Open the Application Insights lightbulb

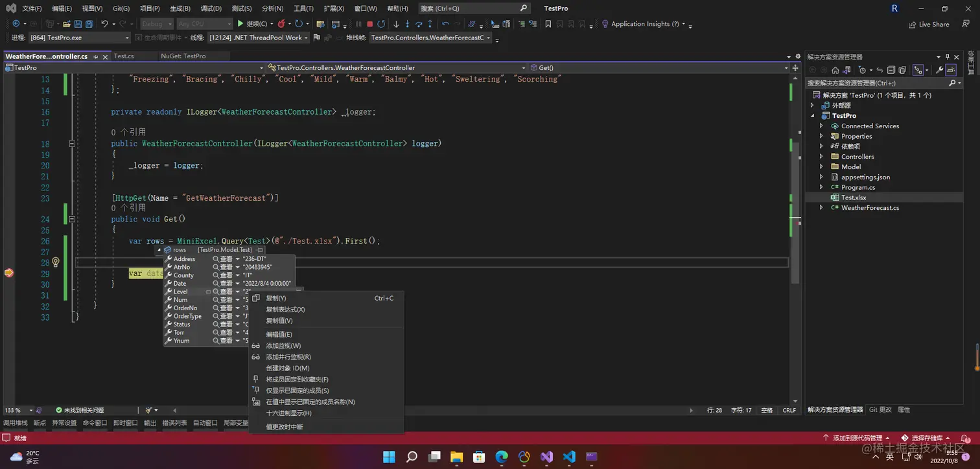coord(605,24)
